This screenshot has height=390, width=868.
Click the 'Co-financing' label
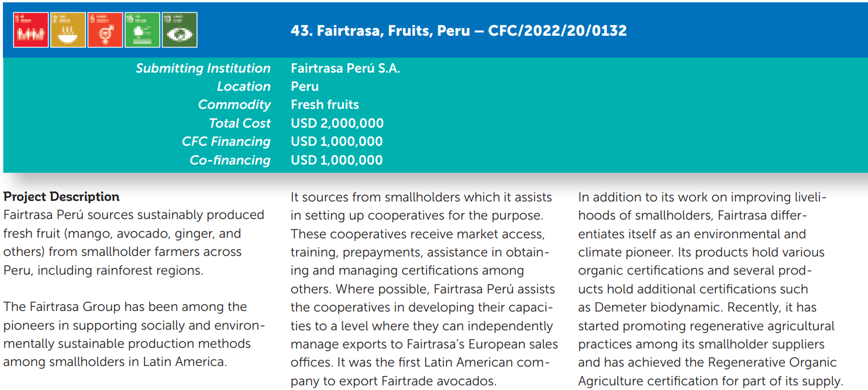(x=230, y=160)
